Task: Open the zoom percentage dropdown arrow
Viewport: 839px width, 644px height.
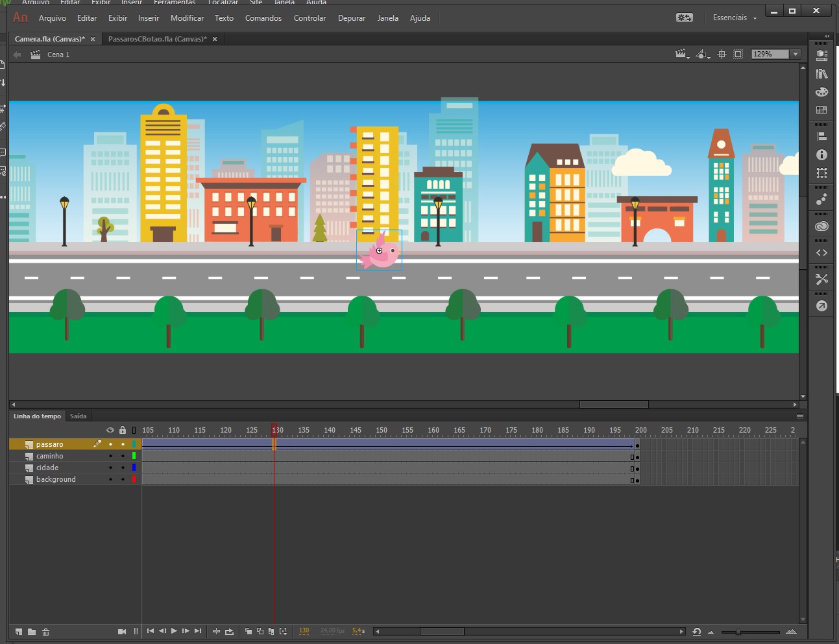Action: [796, 54]
